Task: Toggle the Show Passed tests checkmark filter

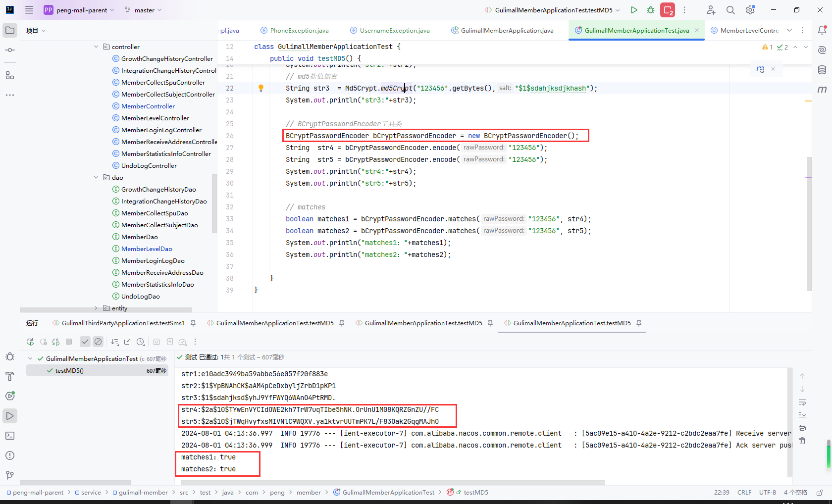Action: (x=85, y=342)
